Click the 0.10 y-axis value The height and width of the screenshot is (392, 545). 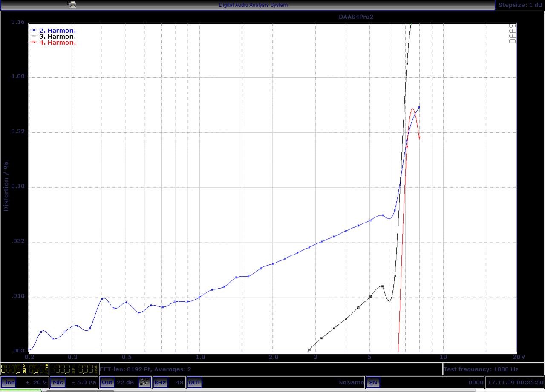pos(18,186)
